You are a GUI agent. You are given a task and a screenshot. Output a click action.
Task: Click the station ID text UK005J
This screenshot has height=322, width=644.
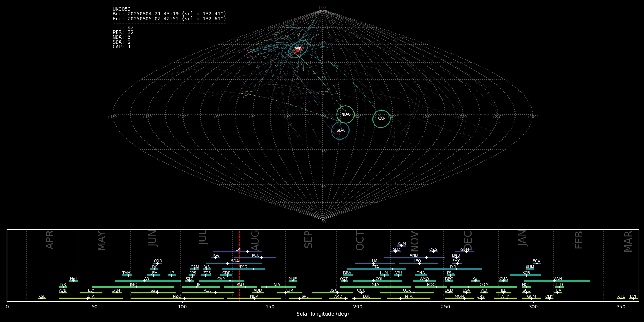pos(122,9)
